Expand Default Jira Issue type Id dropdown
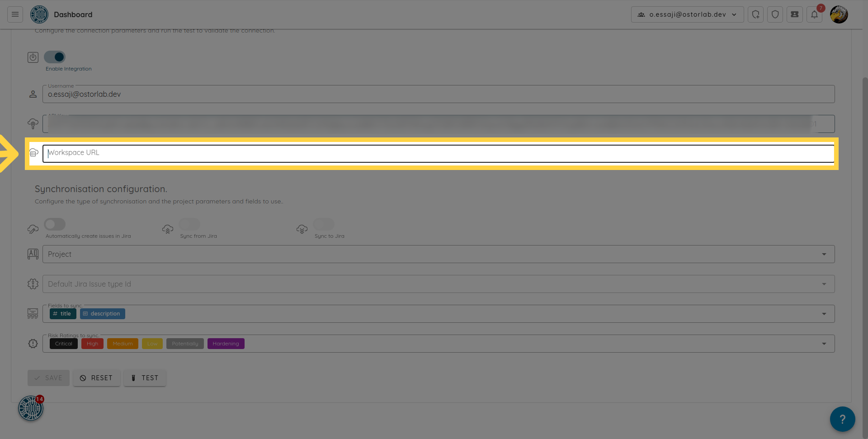Viewport: 868px width, 439px height. [824, 284]
